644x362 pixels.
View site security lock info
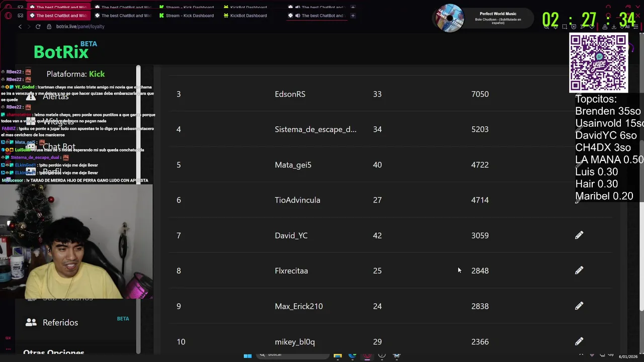click(x=49, y=27)
